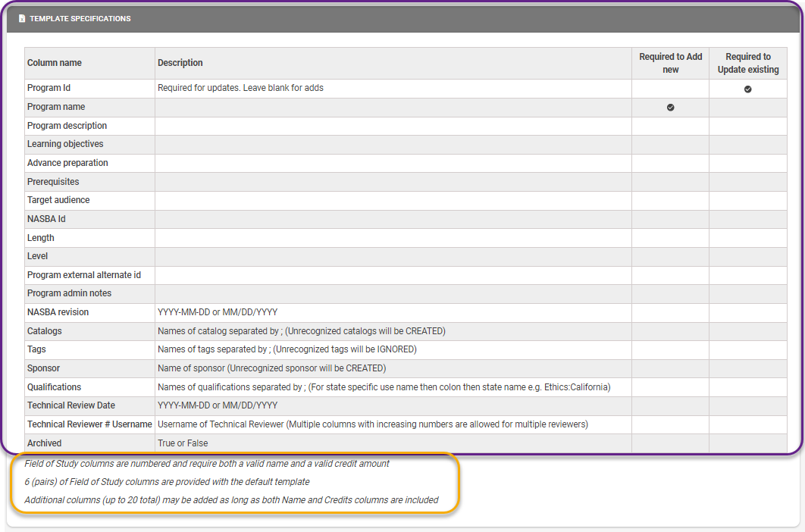This screenshot has height=532, width=805.
Task: Click the Program Id row label
Action: pyautogui.click(x=49, y=89)
